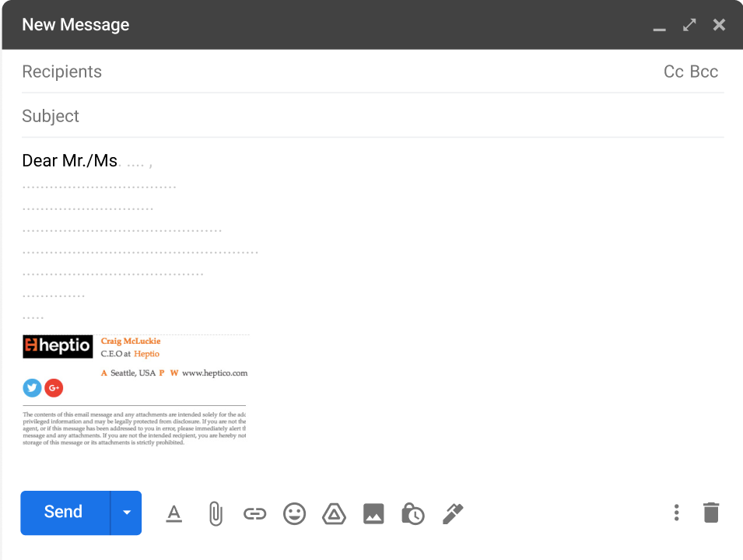Insert files using Google Drive
The image size is (743, 560).
coord(334,513)
